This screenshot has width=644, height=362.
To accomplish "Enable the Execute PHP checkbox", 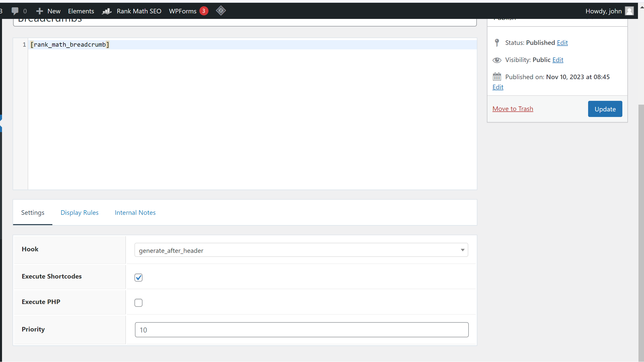I will [x=138, y=303].
